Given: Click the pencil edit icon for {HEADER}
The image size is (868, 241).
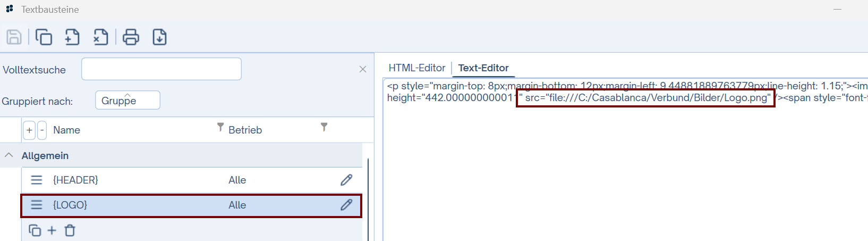Looking at the screenshot, I should tap(346, 180).
